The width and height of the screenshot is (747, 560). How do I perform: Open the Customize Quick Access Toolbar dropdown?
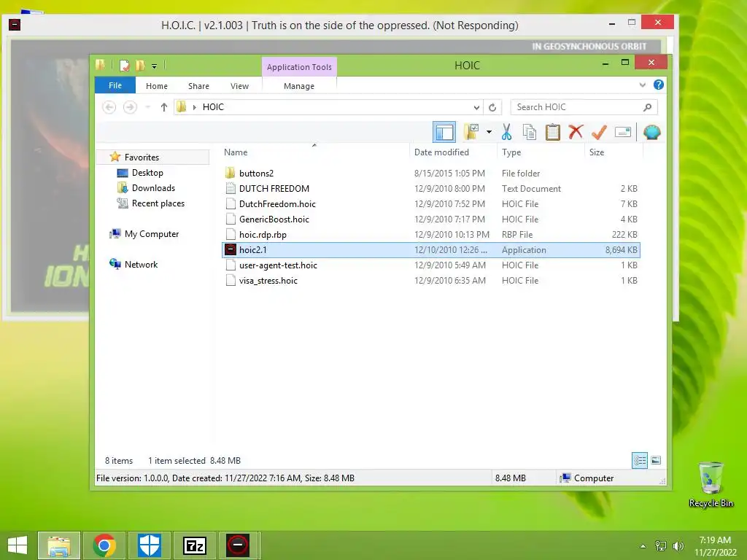155,66
